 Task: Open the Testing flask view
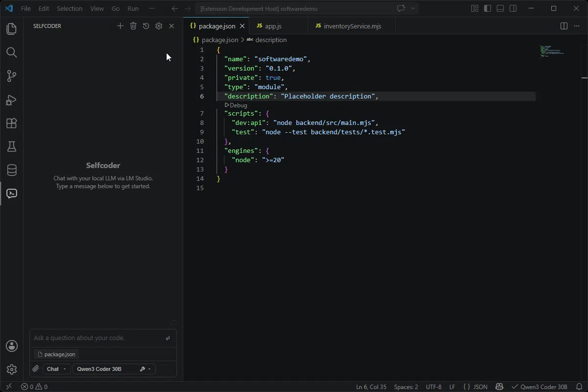[11, 147]
